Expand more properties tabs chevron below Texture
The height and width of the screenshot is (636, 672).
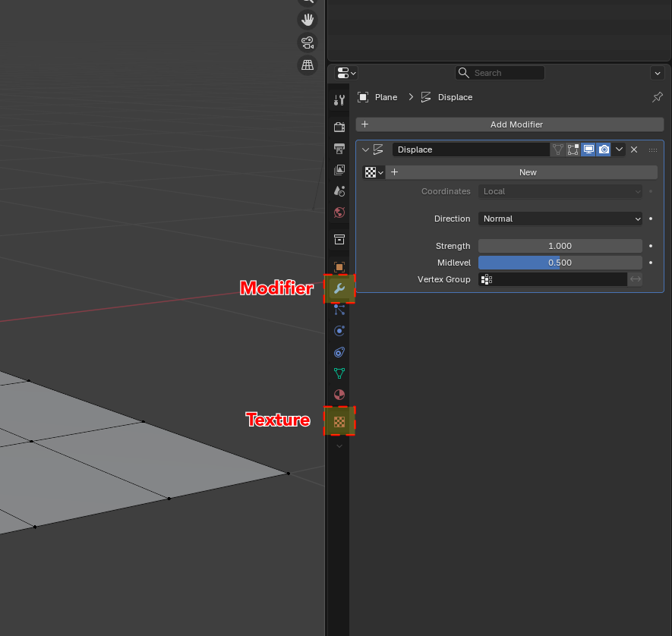339,446
